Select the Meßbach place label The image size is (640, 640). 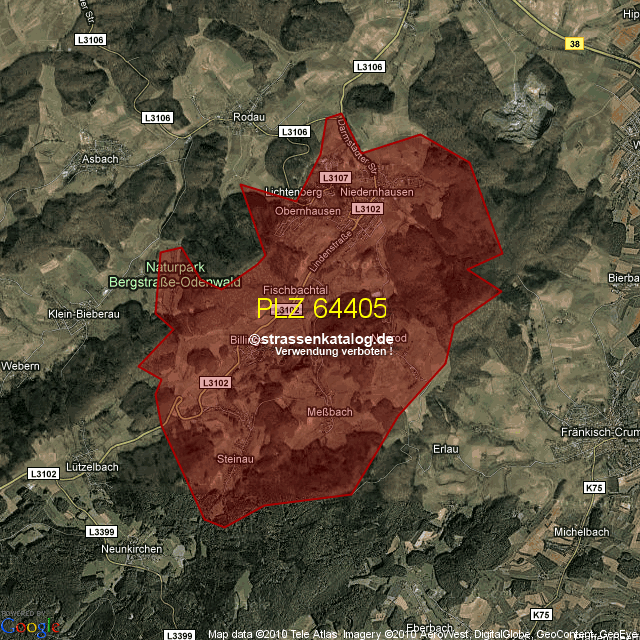pos(329,412)
